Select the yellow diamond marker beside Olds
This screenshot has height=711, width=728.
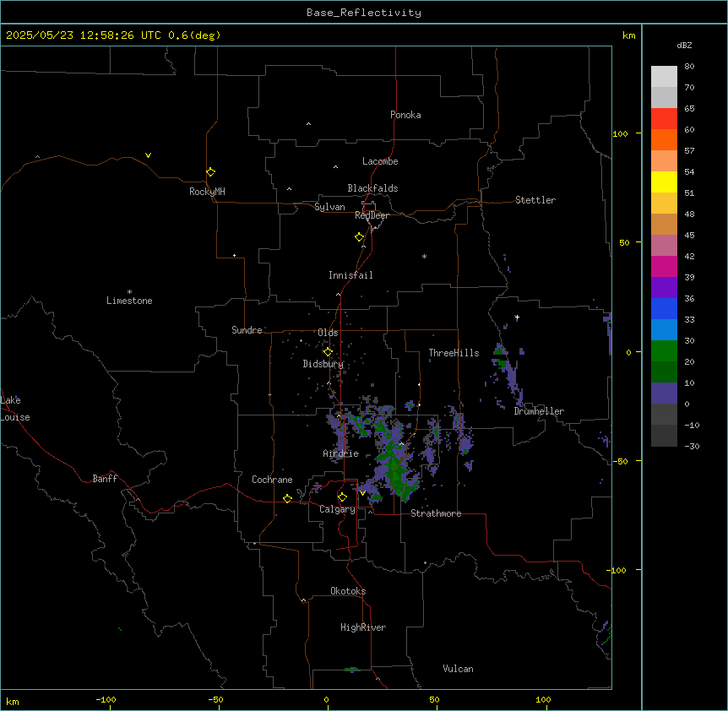point(328,352)
